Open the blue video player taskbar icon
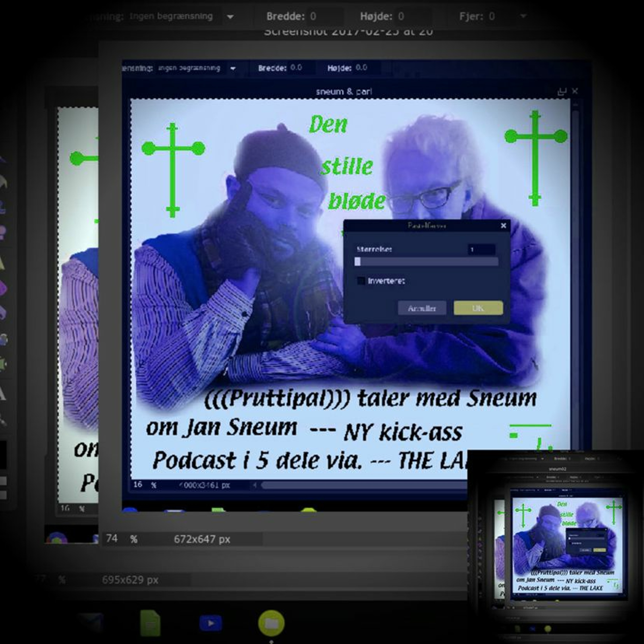The height and width of the screenshot is (644, 644). 210,623
